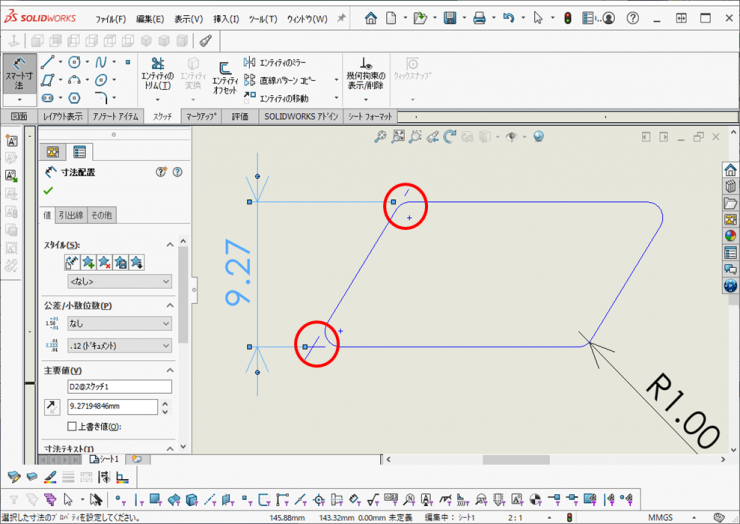The height and width of the screenshot is (524, 740).
Task: Click the add sheet tab button
Action: coord(137,459)
